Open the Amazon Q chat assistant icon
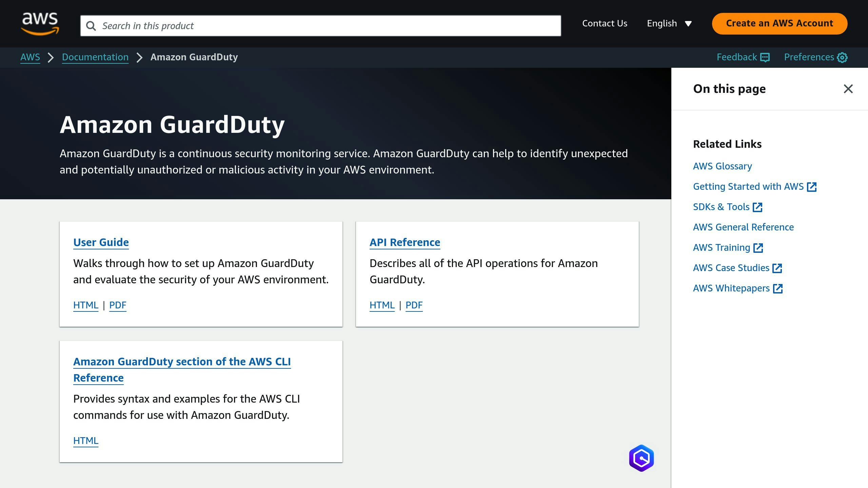The width and height of the screenshot is (868, 488). 642,458
